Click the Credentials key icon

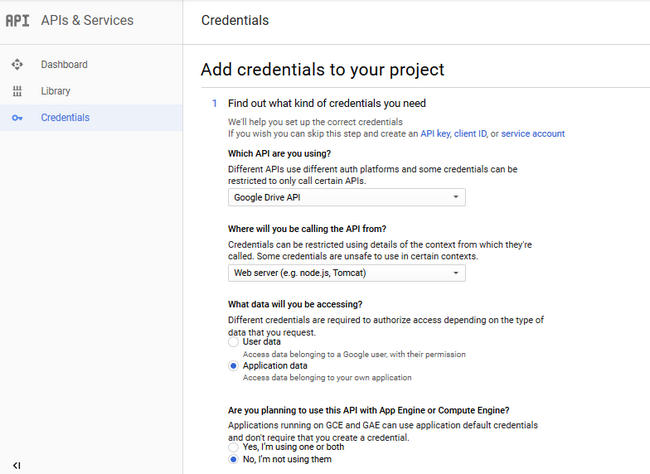tap(17, 118)
